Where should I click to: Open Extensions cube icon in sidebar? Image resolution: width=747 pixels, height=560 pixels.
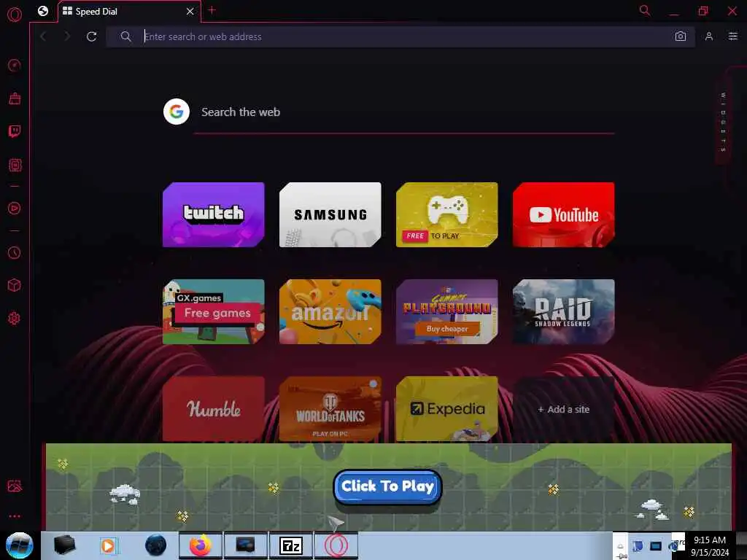point(15,285)
